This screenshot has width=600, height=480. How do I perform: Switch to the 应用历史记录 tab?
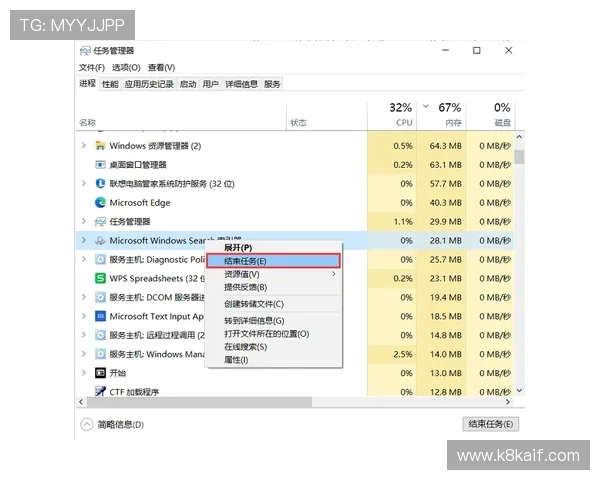pos(149,84)
